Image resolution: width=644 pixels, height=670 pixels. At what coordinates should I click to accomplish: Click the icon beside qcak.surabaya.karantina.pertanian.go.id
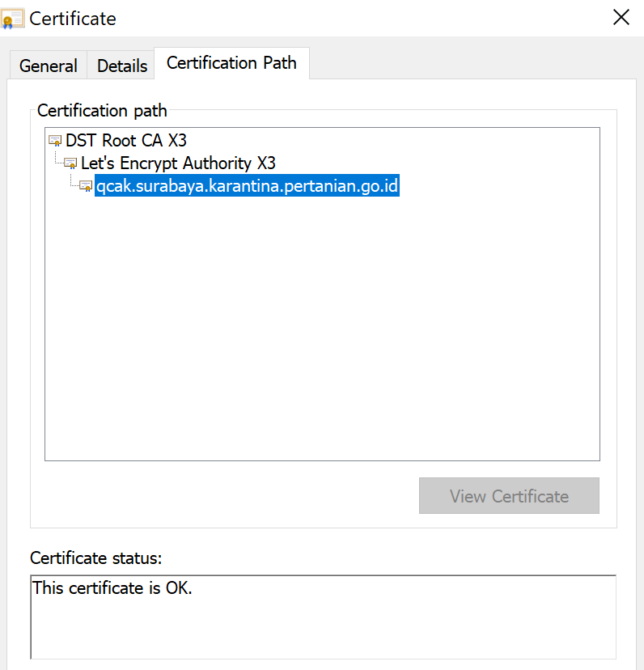pos(86,187)
